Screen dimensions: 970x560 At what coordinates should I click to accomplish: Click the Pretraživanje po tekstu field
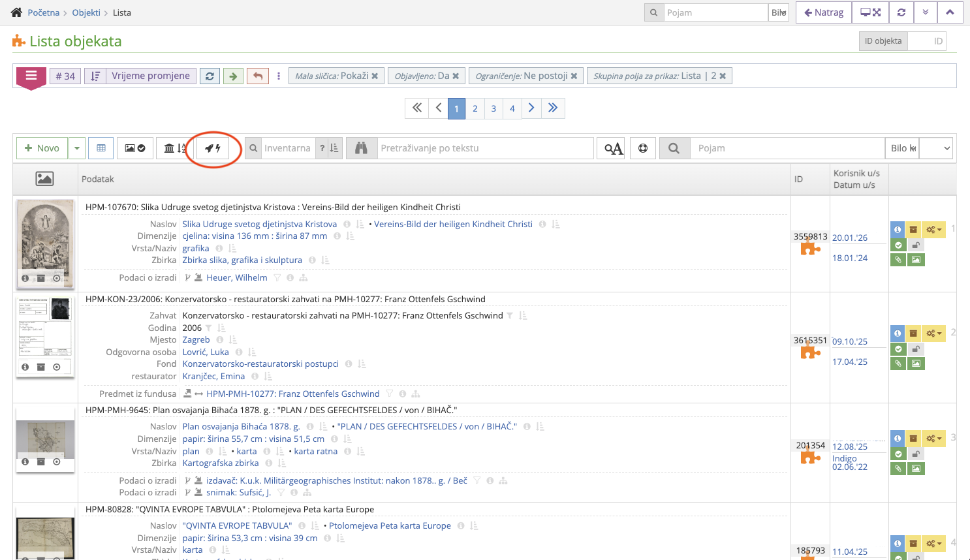click(x=486, y=148)
